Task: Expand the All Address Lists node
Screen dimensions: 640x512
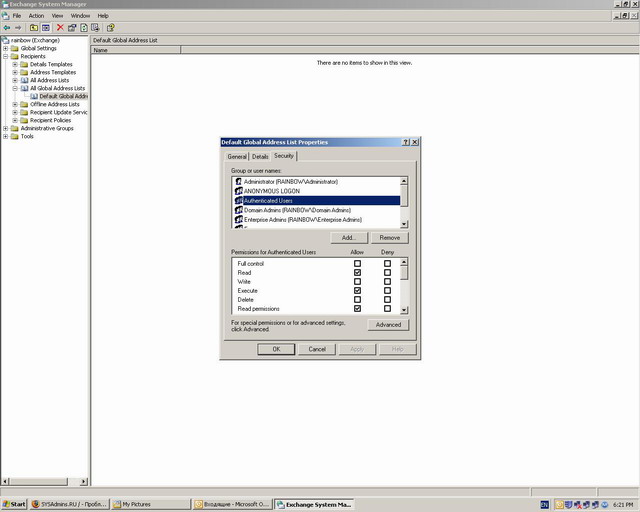Action: point(15,80)
